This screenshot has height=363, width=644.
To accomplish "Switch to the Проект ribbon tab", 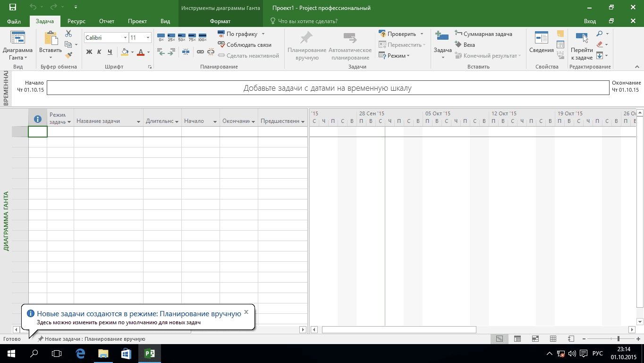I will tap(137, 21).
